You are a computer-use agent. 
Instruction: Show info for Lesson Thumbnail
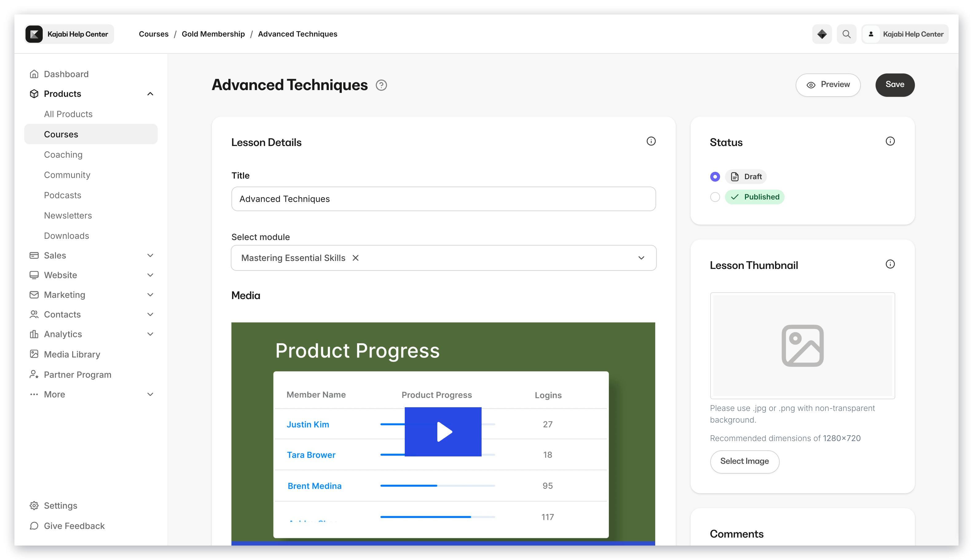click(890, 264)
